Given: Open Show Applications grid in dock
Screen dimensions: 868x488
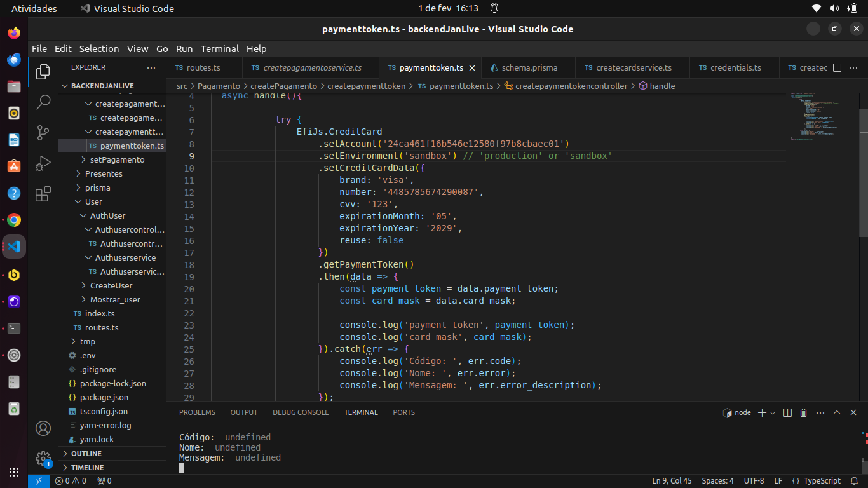Looking at the screenshot, I should click(x=14, y=471).
